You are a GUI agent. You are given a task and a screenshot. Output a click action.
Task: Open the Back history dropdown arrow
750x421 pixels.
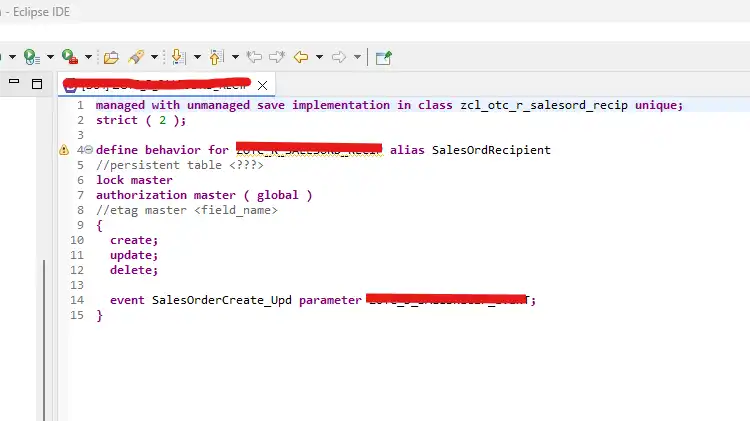pos(319,57)
